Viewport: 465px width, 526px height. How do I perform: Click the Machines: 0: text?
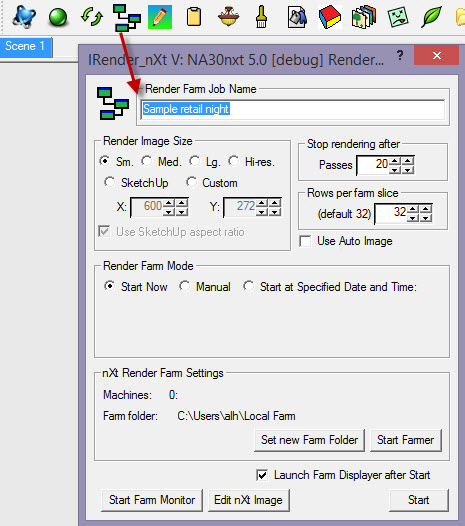pos(140,395)
